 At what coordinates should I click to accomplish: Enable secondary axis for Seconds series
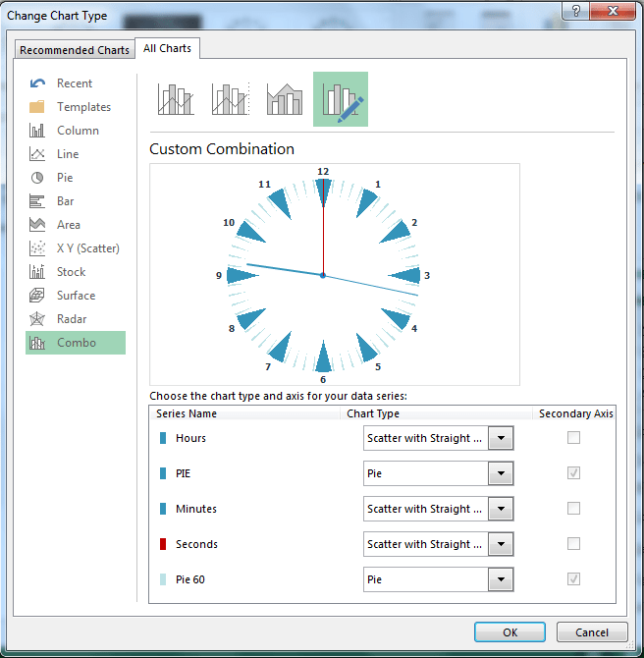[x=573, y=543]
